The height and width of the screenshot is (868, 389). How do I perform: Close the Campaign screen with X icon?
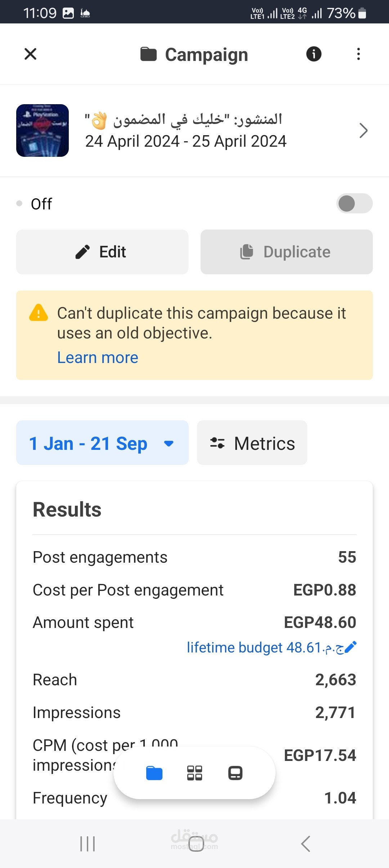pos(30,54)
